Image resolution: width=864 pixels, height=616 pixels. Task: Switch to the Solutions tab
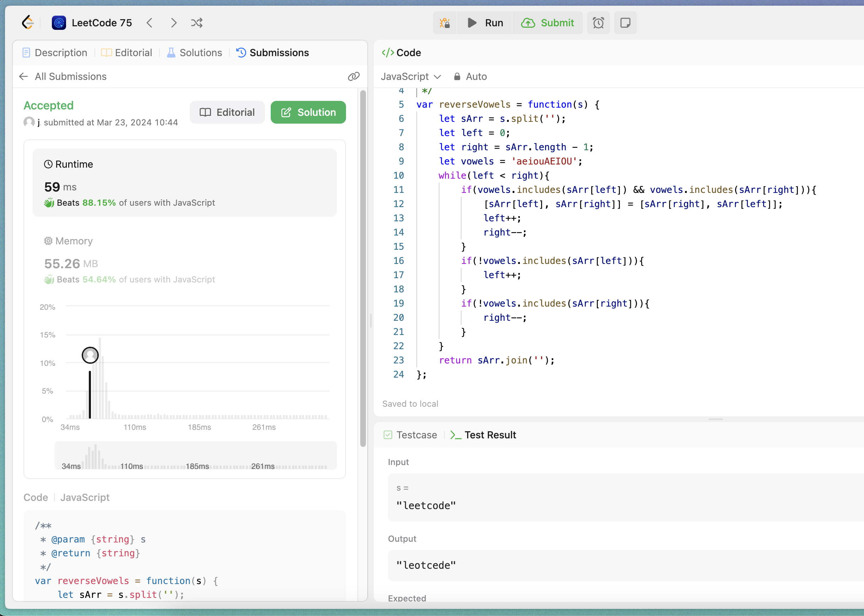[x=195, y=53]
